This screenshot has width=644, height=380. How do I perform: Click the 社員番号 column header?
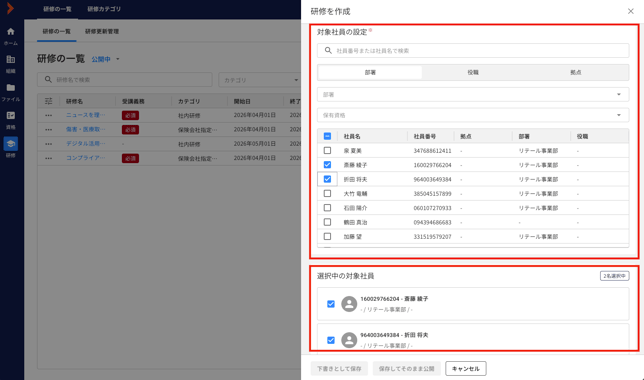pos(425,136)
